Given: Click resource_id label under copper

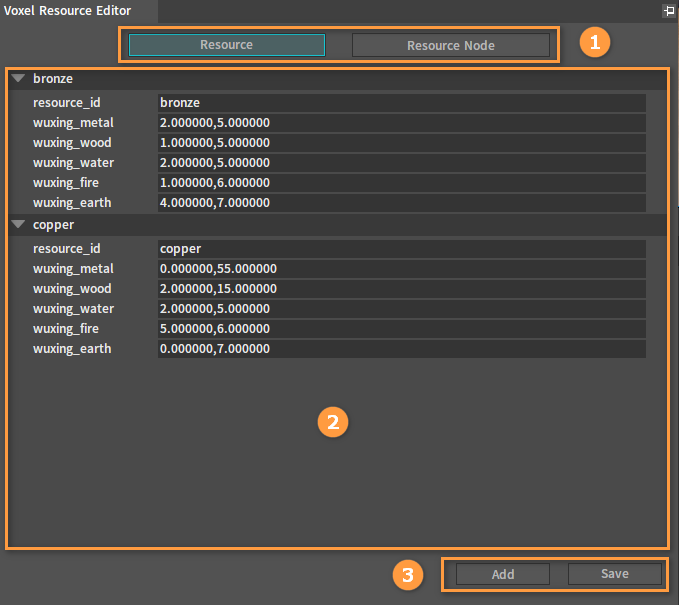Looking at the screenshot, I should 67,249.
